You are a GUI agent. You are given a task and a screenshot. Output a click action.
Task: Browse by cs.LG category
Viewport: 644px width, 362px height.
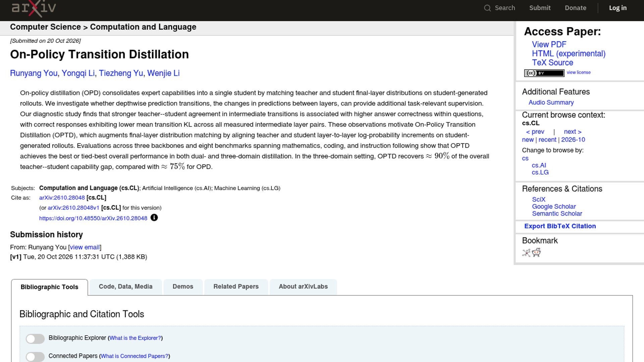click(x=540, y=172)
